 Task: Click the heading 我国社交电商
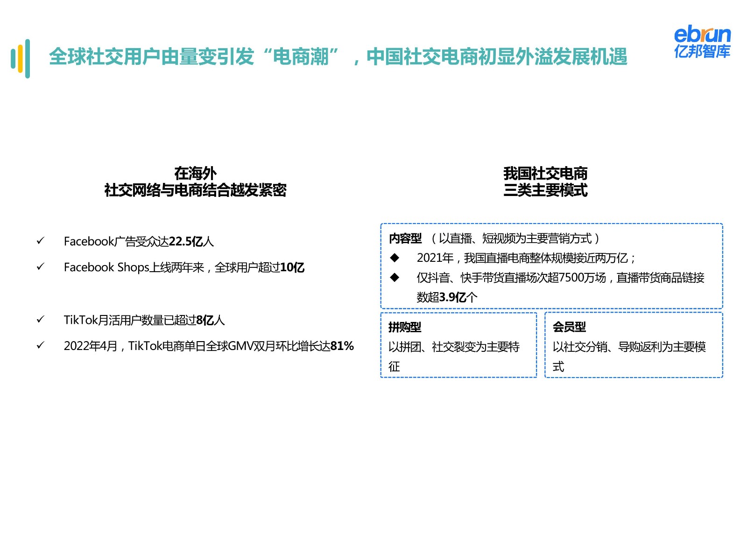click(545, 173)
